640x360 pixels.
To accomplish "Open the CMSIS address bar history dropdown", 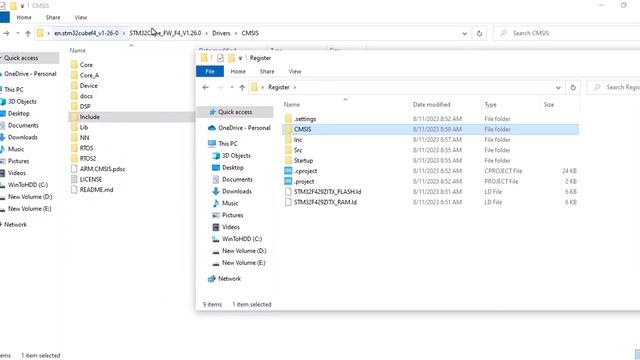I will pos(464,33).
